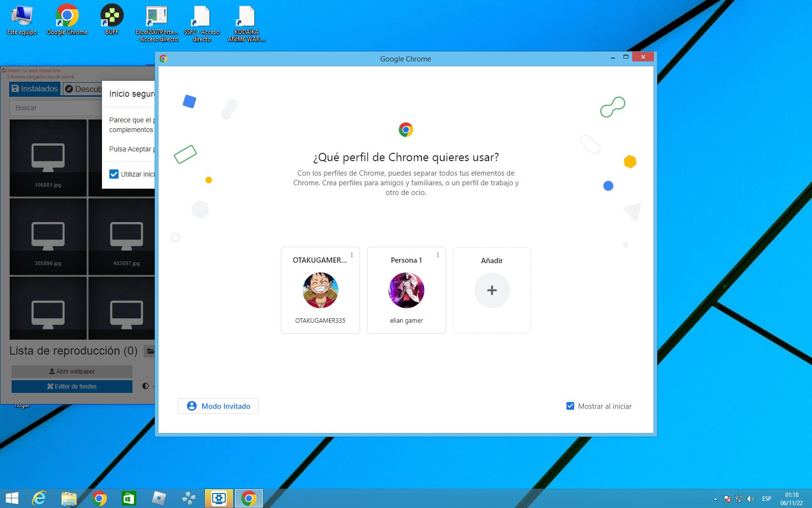
Task: Open Internet Explorer from the taskbar
Action: point(39,498)
